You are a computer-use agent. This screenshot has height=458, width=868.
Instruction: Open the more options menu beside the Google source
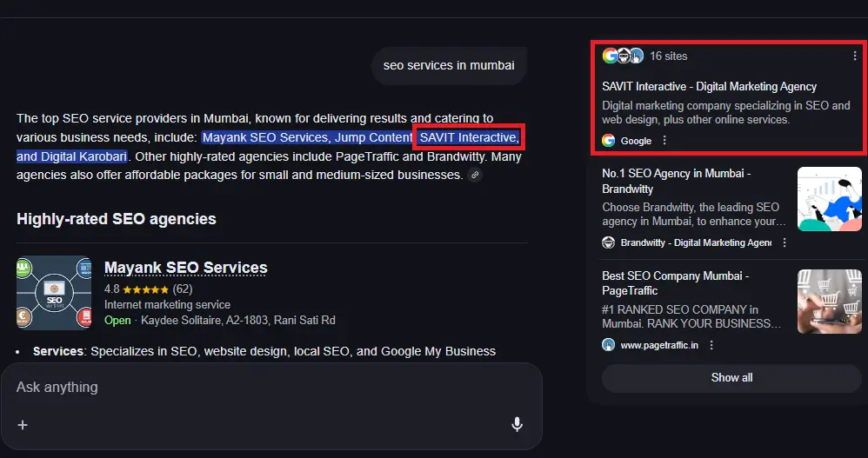coord(664,141)
